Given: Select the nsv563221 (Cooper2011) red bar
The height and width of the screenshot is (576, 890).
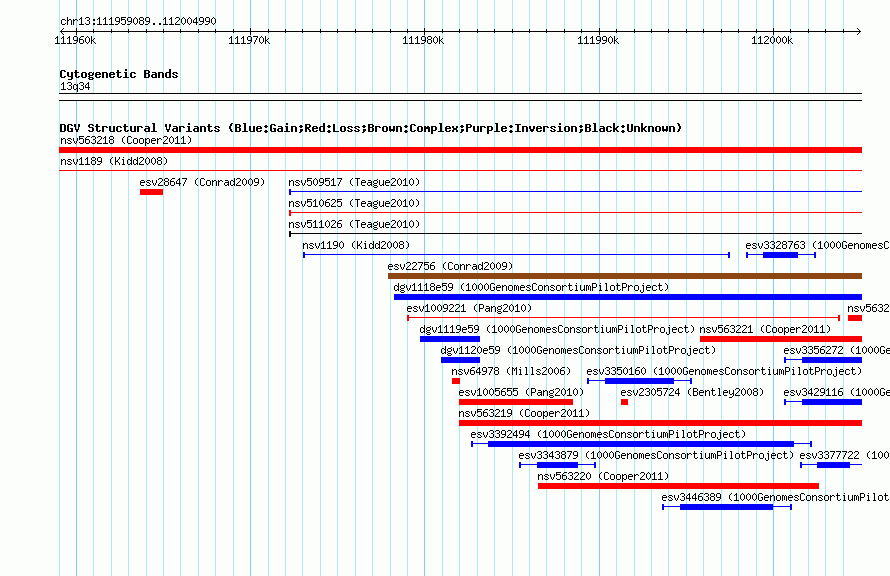Looking at the screenshot, I should point(781,339).
